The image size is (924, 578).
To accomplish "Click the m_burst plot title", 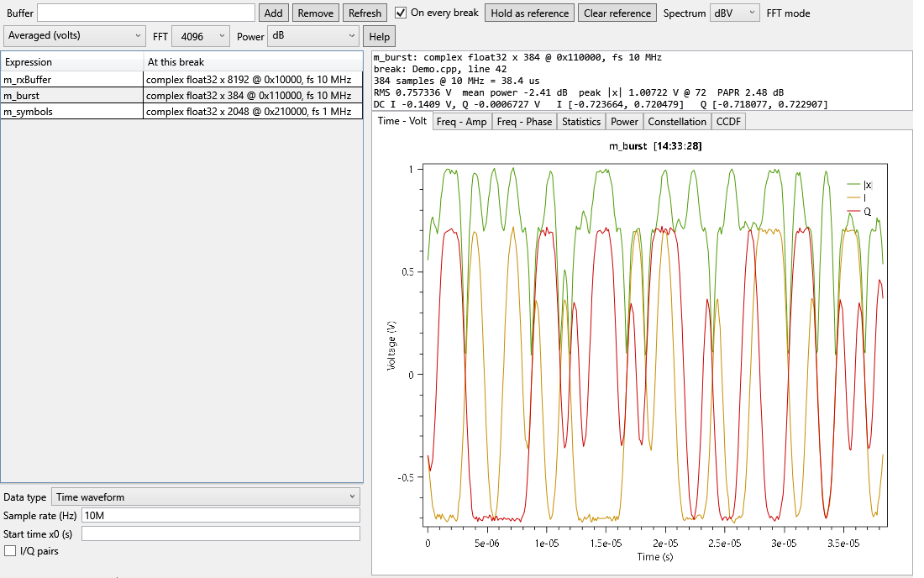I will (x=655, y=146).
